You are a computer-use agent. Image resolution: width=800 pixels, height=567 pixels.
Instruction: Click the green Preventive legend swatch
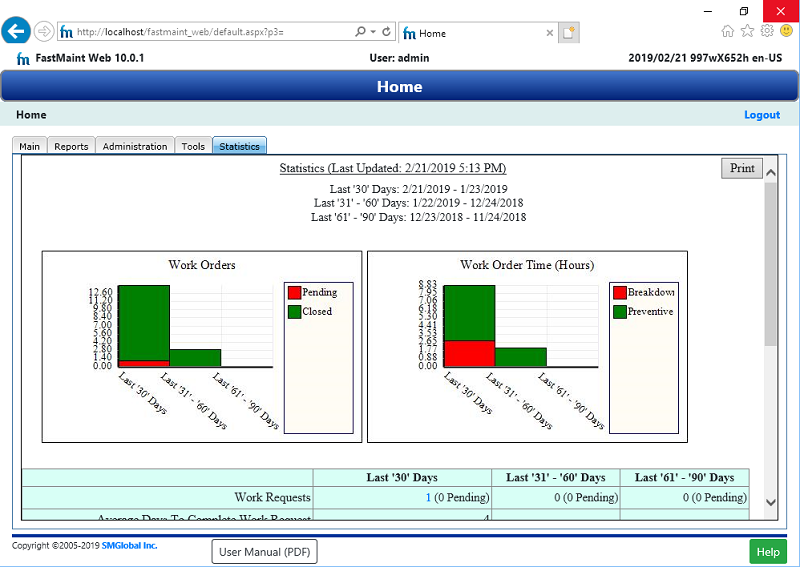(620, 312)
